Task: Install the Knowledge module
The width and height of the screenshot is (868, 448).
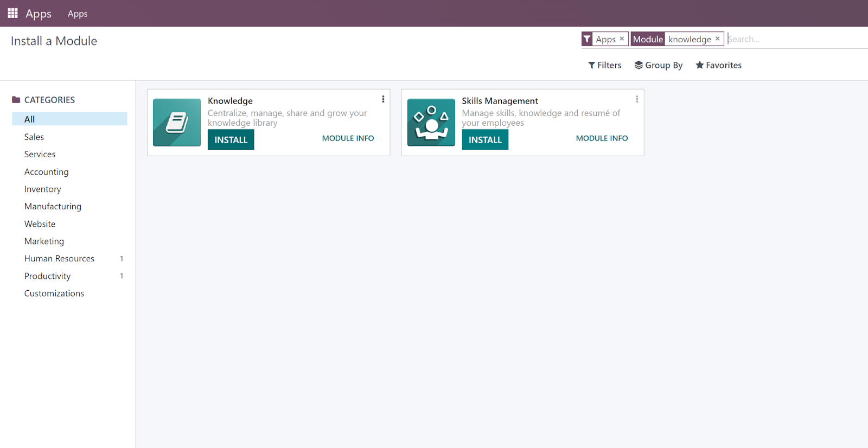Action: tap(231, 140)
